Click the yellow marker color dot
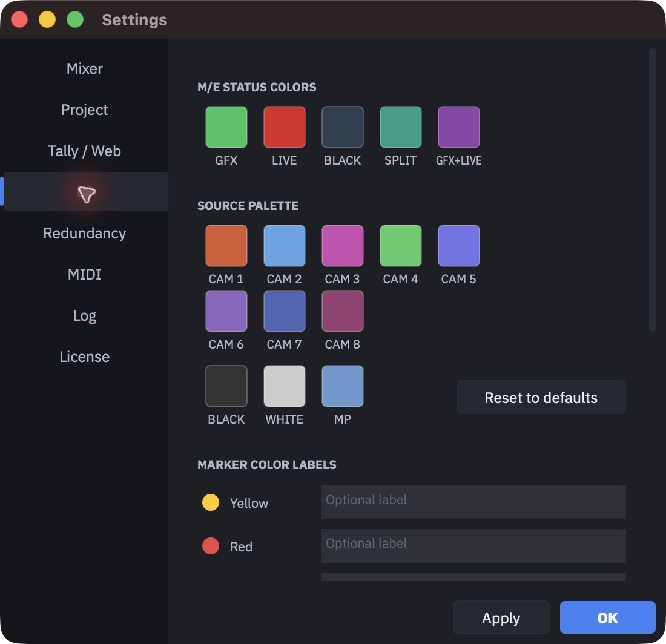The height and width of the screenshot is (644, 666). [x=211, y=502]
